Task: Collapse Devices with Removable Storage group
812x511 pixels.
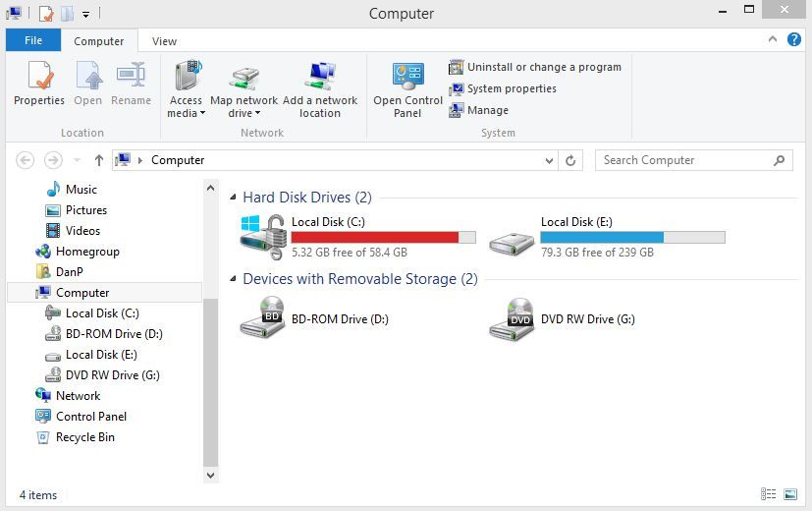Action: click(234, 279)
